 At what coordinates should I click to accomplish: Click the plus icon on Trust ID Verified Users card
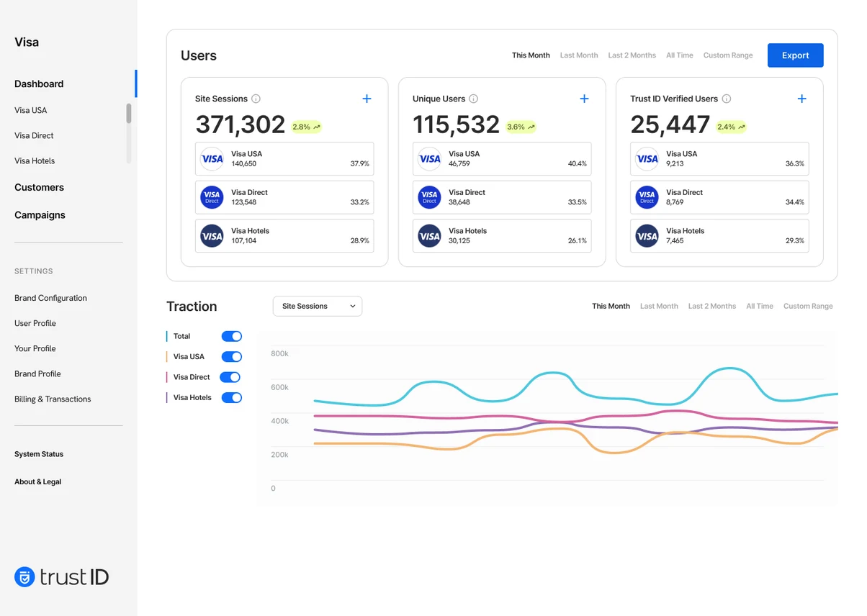click(801, 99)
